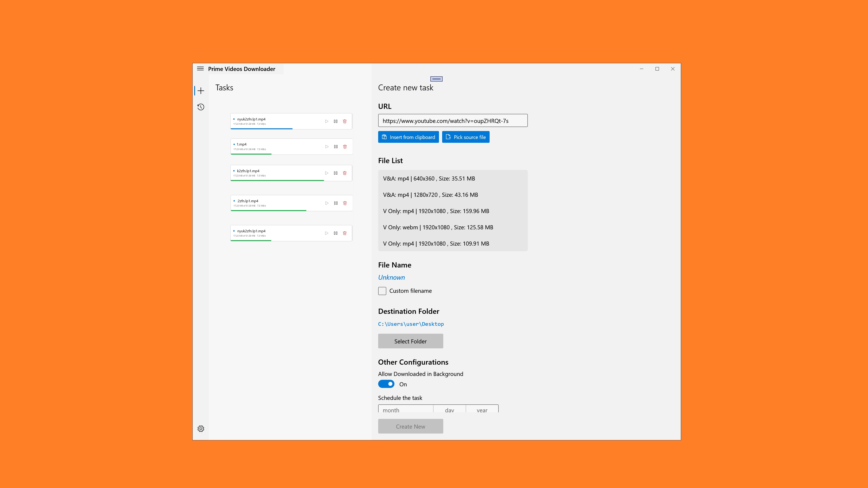This screenshot has height=488, width=868.
Task: Click the Pick source file button
Action: [x=466, y=137]
